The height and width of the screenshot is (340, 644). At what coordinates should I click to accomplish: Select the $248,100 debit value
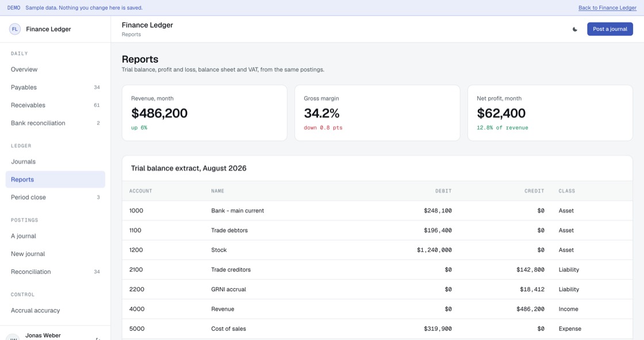tap(438, 211)
